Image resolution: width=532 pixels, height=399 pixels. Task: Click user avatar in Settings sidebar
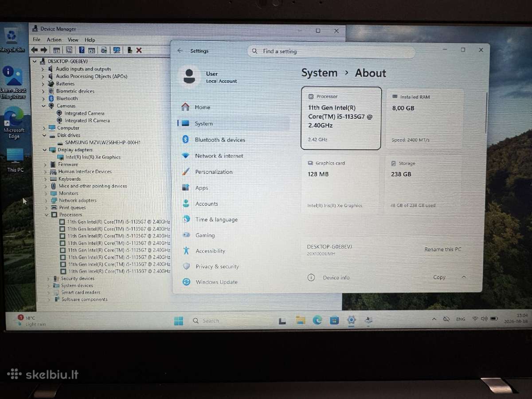coord(189,77)
